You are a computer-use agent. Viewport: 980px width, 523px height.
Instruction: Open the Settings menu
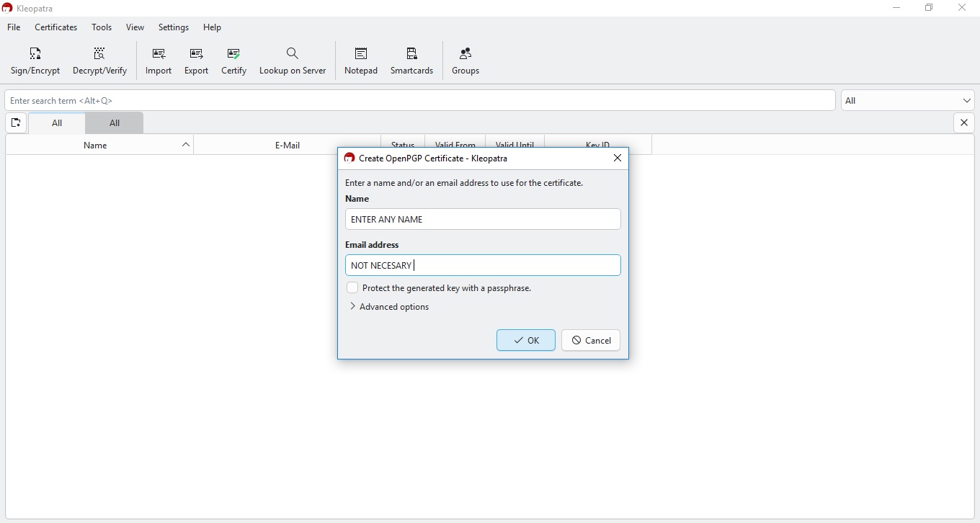click(x=174, y=27)
